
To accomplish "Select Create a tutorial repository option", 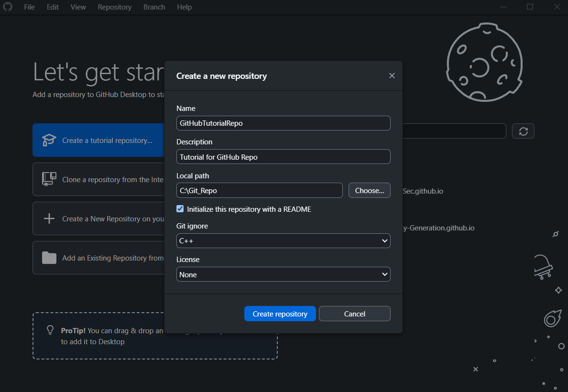I will pos(98,140).
